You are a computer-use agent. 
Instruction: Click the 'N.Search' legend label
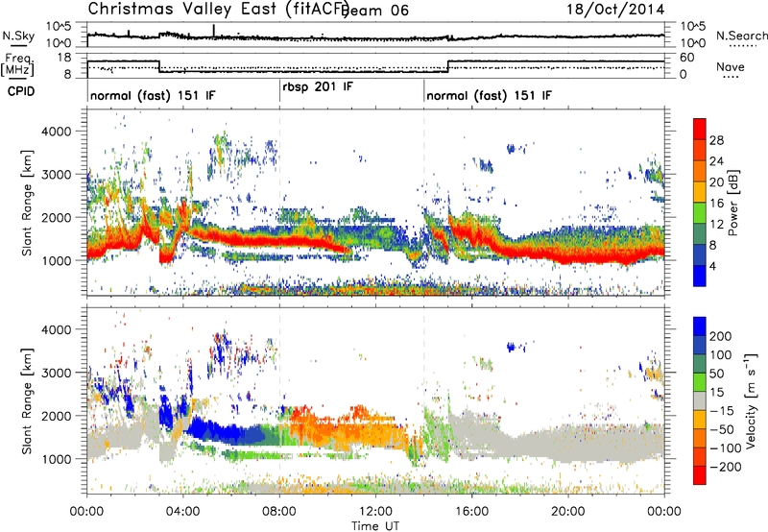(x=742, y=36)
